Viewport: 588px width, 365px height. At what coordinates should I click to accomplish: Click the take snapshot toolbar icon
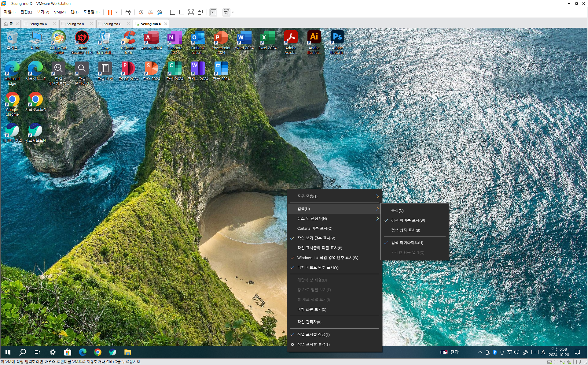[141, 12]
